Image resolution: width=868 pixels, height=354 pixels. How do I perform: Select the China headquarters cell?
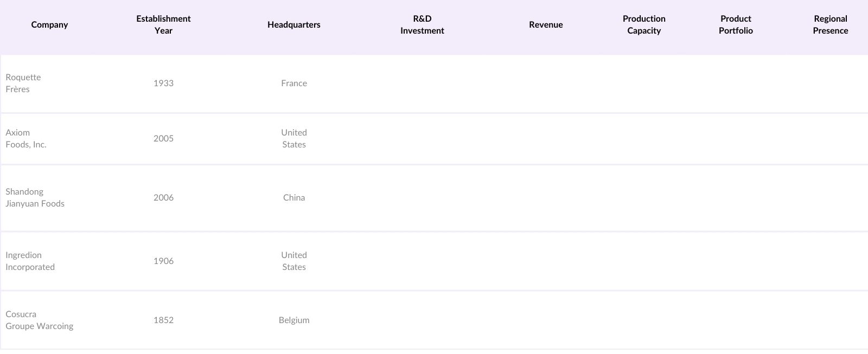(294, 198)
